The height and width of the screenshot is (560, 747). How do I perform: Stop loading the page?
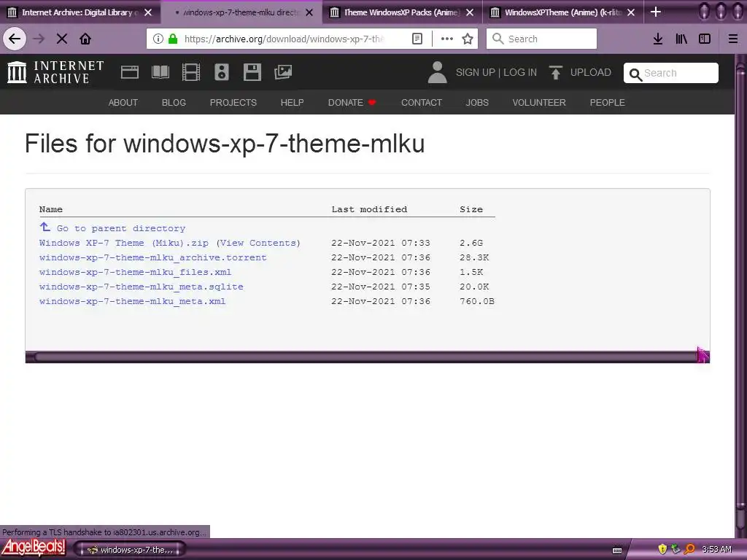(x=61, y=39)
